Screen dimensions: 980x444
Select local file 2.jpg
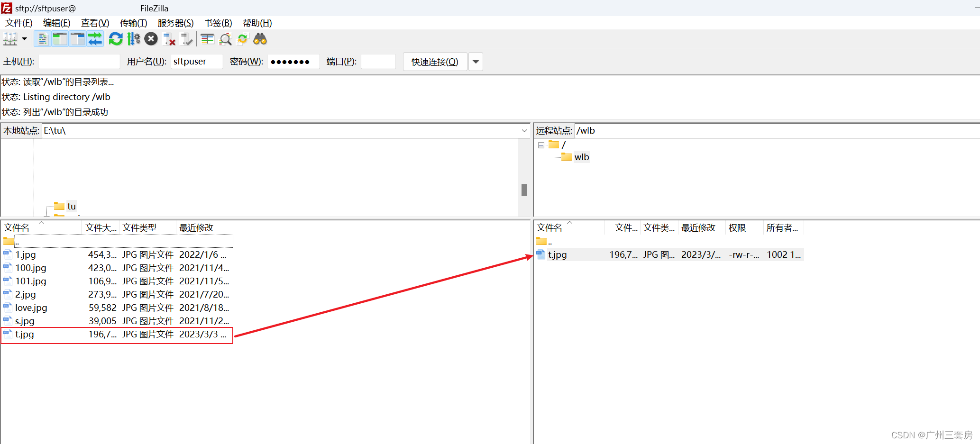tap(118, 294)
